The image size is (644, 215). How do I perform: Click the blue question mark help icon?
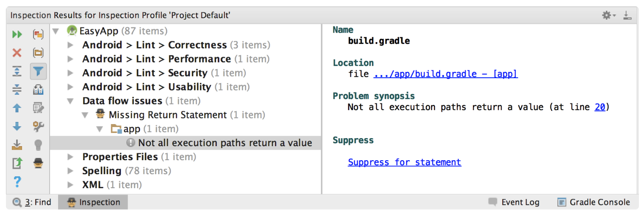(x=17, y=181)
